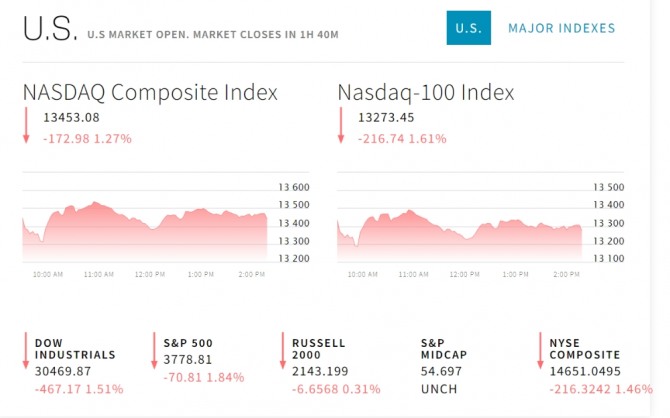This screenshot has width=670, height=418.
Task: Open the Nasdaq-100 Index heading link
Action: coord(426,93)
